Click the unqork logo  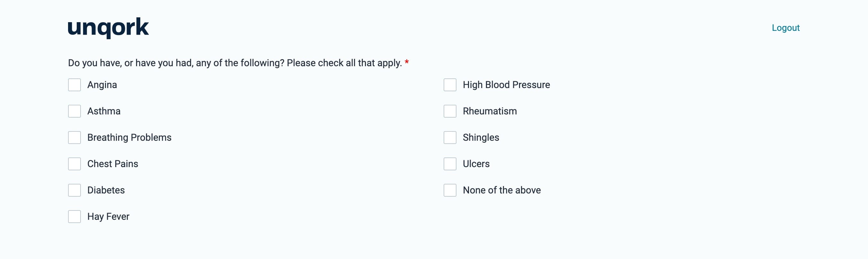108,28
